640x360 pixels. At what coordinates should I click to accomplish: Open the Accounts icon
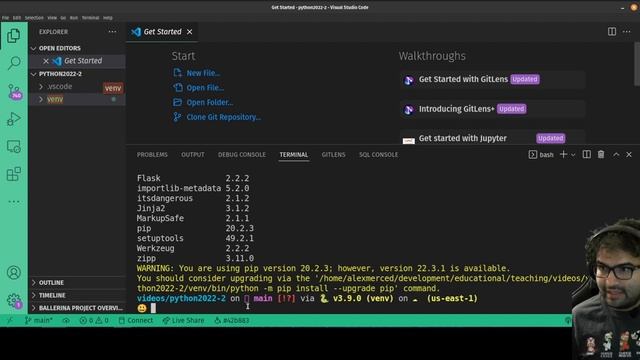[13, 272]
